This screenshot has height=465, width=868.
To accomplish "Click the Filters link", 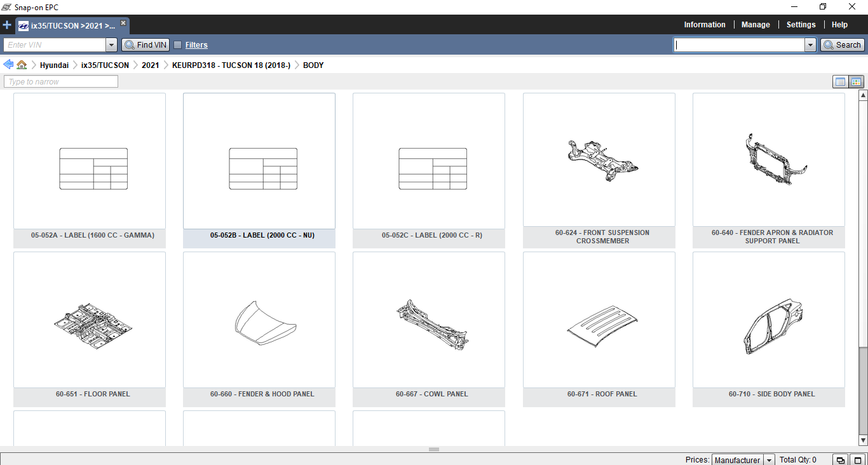I will pyautogui.click(x=196, y=45).
